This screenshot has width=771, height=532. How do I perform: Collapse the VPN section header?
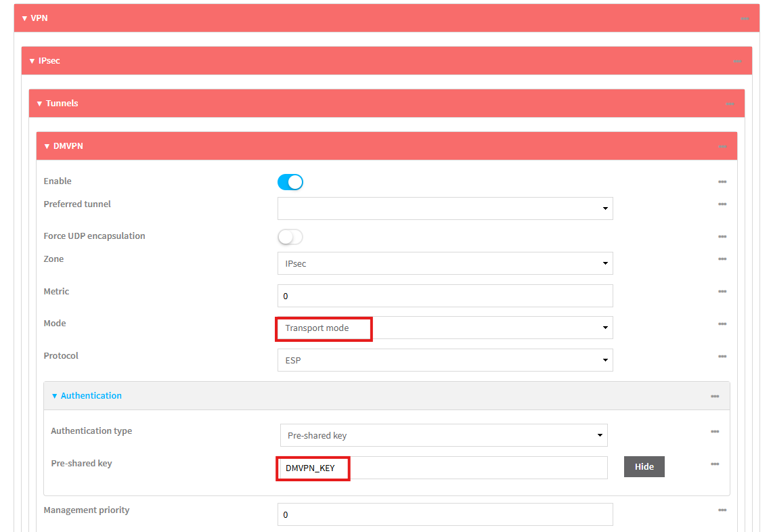pyautogui.click(x=35, y=18)
